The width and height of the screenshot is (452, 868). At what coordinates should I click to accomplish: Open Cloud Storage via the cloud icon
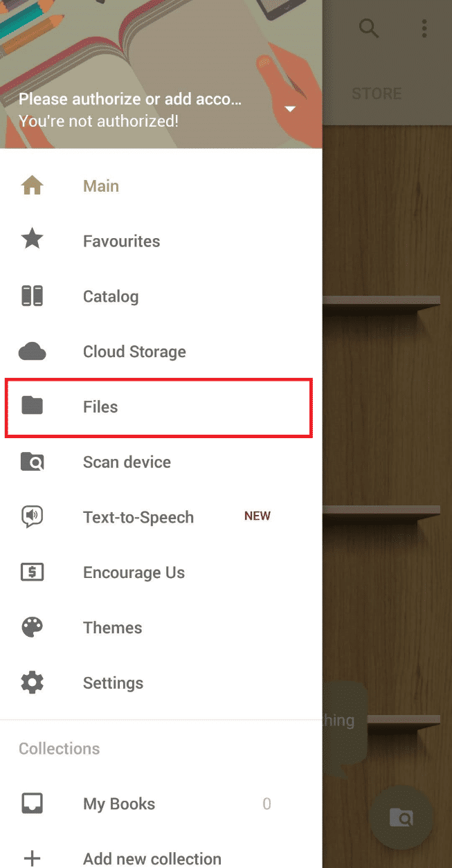(x=32, y=351)
